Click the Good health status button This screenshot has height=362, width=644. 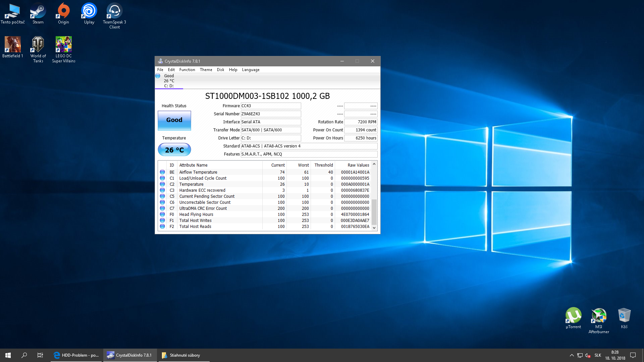(x=174, y=120)
